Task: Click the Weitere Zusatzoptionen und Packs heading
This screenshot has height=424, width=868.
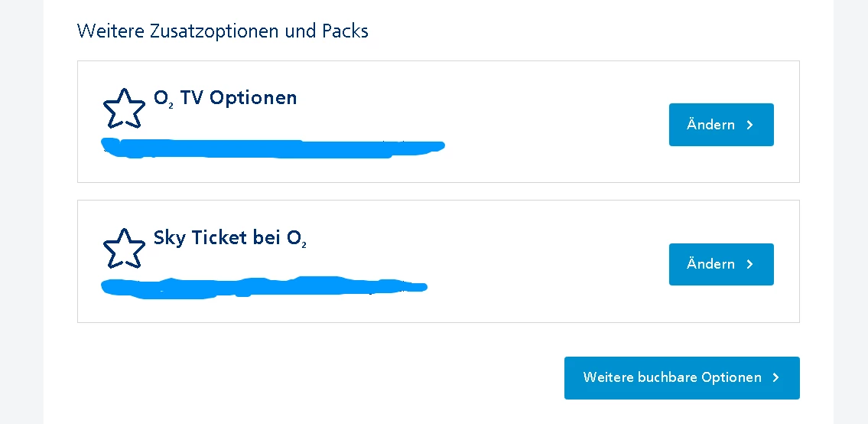Action: click(223, 31)
